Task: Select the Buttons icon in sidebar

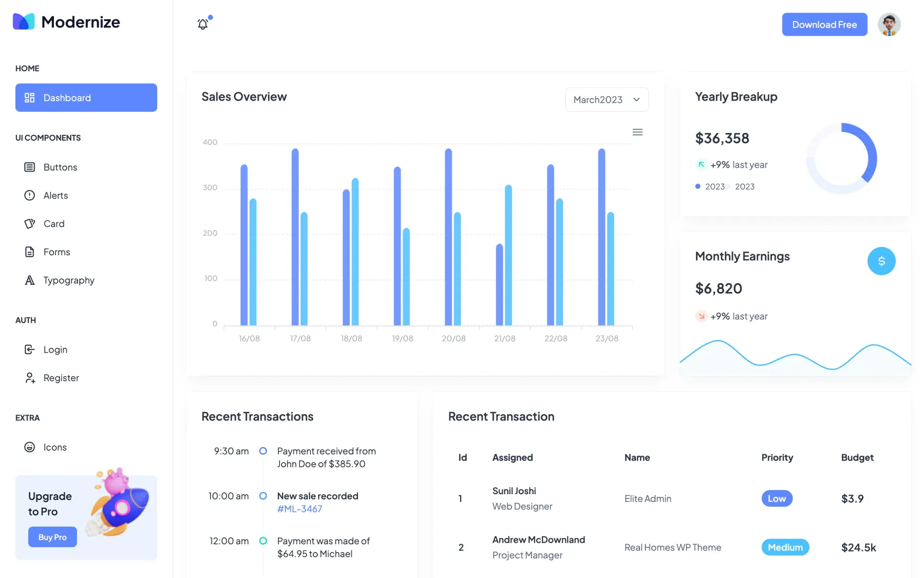Action: click(x=29, y=167)
